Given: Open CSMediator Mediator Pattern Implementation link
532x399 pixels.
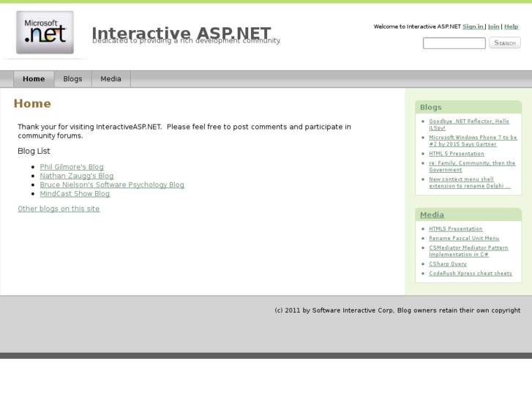Looking at the screenshot, I should (468, 251).
